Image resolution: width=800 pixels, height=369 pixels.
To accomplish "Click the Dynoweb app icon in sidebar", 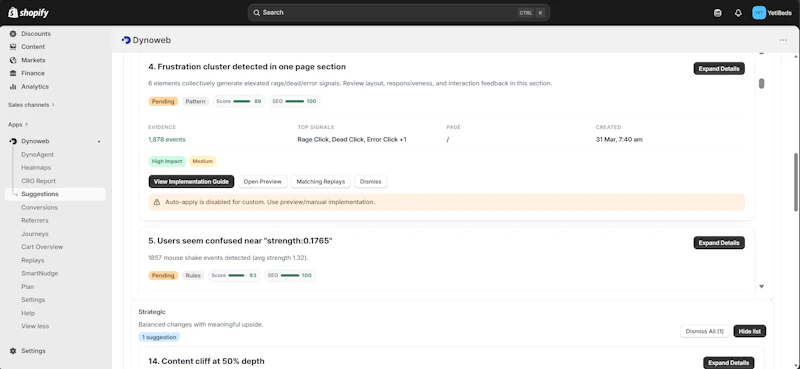I will pyautogui.click(x=13, y=141).
